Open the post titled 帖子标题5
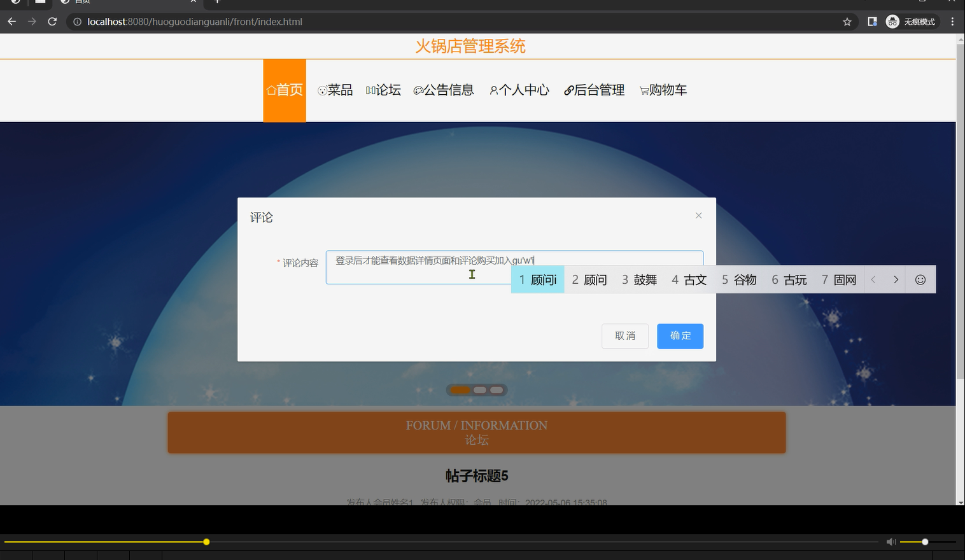The image size is (965, 560). coord(476,475)
